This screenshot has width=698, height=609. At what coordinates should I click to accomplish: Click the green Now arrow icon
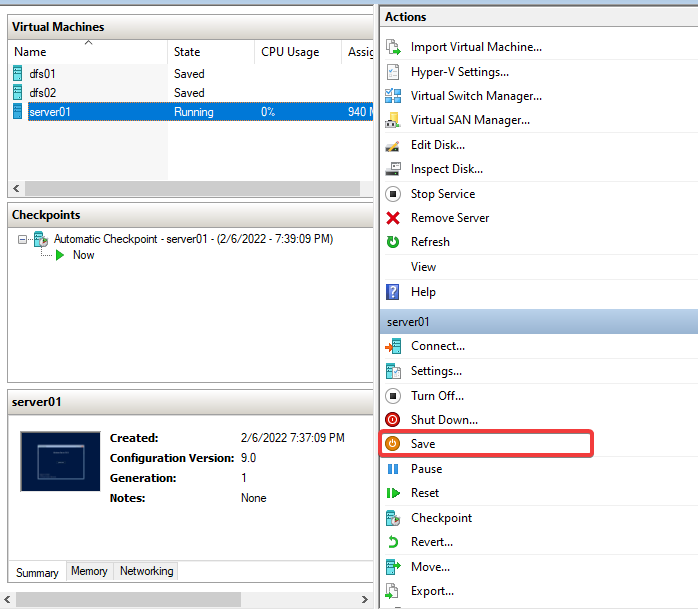(x=60, y=256)
